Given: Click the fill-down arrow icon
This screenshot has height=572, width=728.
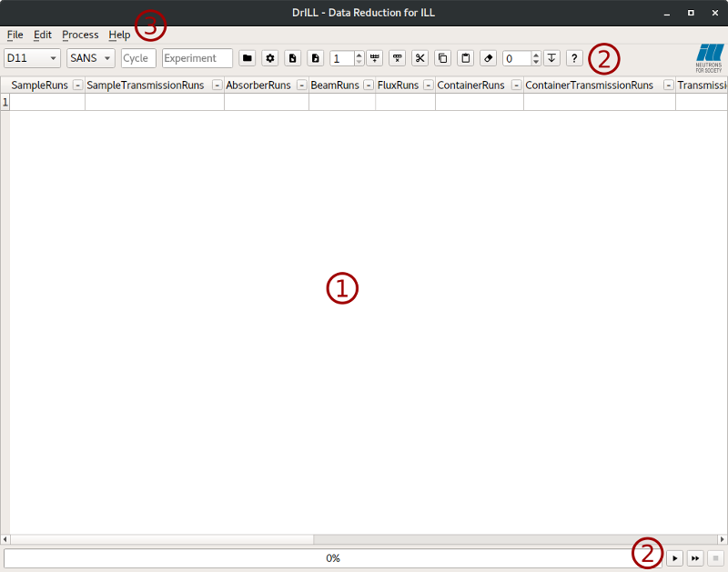Looking at the screenshot, I should 551,58.
